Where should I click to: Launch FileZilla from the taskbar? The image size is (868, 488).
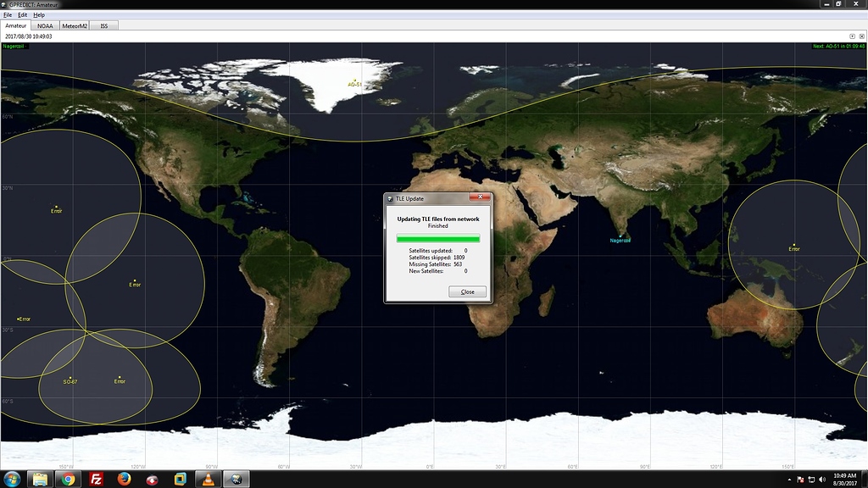coord(96,479)
